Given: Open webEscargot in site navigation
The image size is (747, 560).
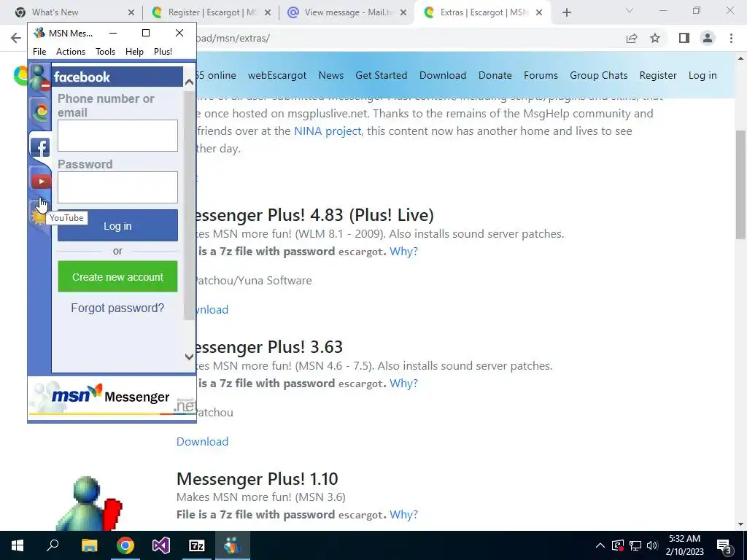Looking at the screenshot, I should (x=277, y=75).
